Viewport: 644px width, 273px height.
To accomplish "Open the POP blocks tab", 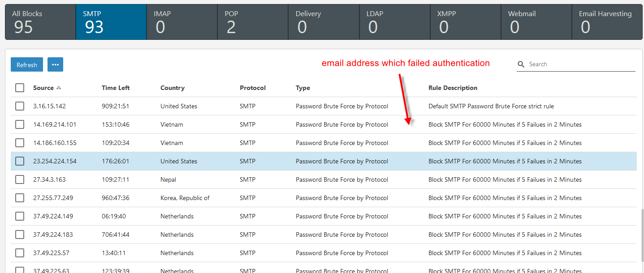I will (253, 22).
